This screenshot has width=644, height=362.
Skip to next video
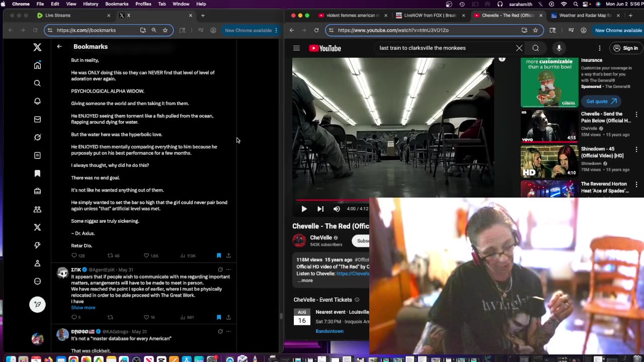[x=320, y=209]
